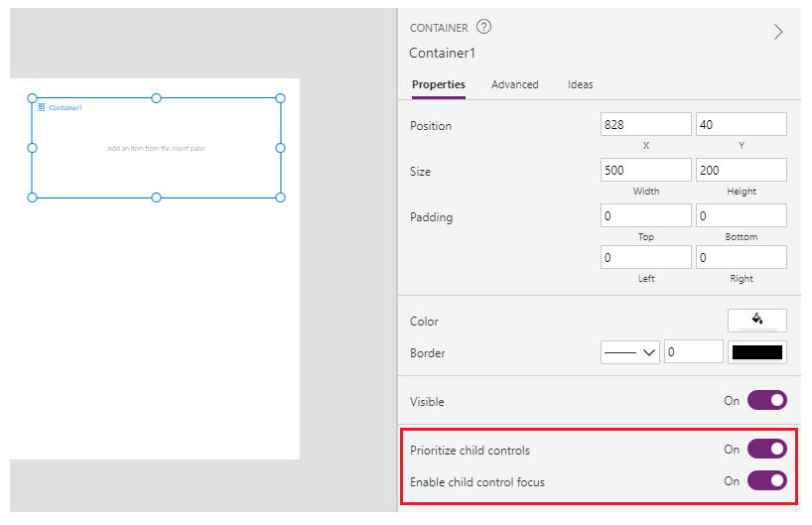The width and height of the screenshot is (812, 525).
Task: Collapse the properties pane with the chevron
Action: [778, 32]
